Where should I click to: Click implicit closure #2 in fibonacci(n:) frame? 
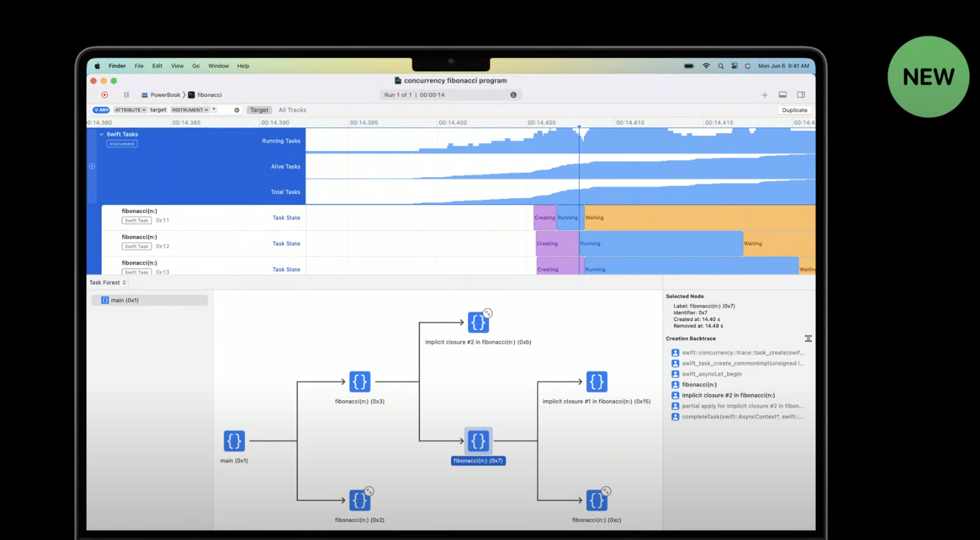pos(723,396)
